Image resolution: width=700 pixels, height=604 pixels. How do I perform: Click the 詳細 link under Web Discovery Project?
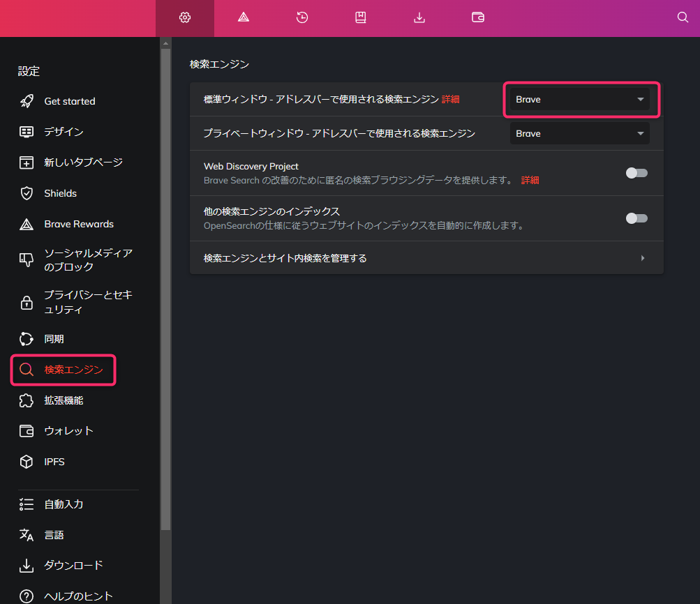coord(530,180)
